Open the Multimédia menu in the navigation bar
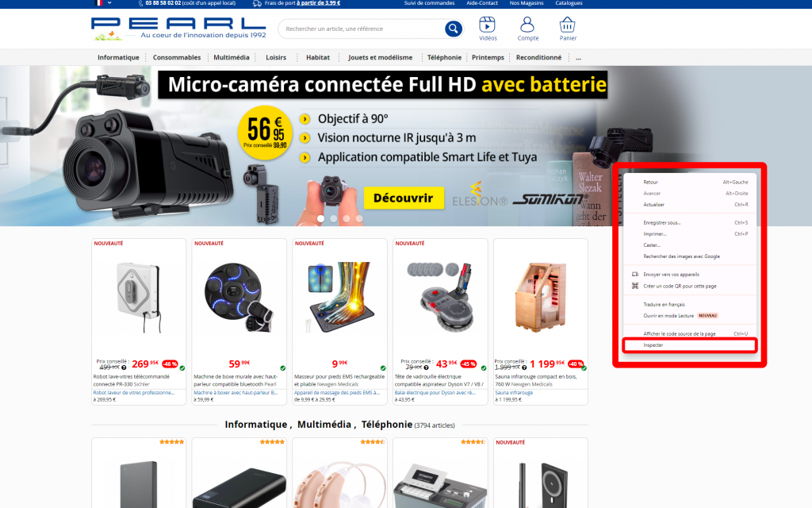Viewport: 812px width, 508px height. (232, 57)
